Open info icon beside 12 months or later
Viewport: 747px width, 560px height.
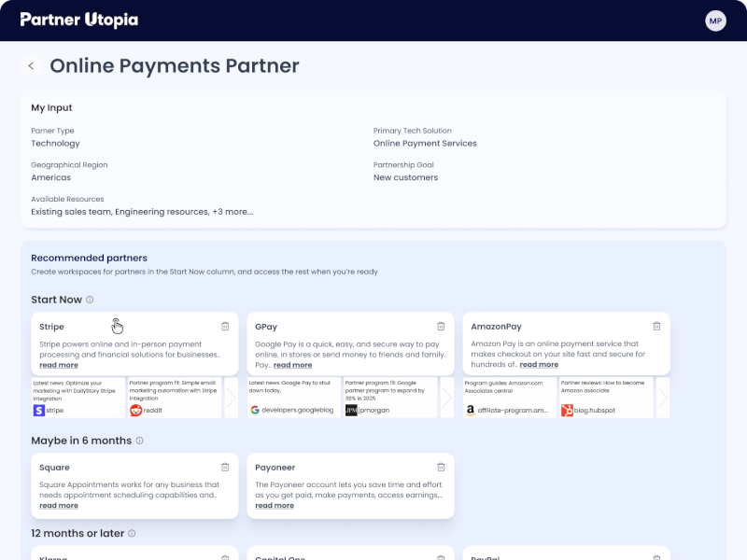(132, 534)
